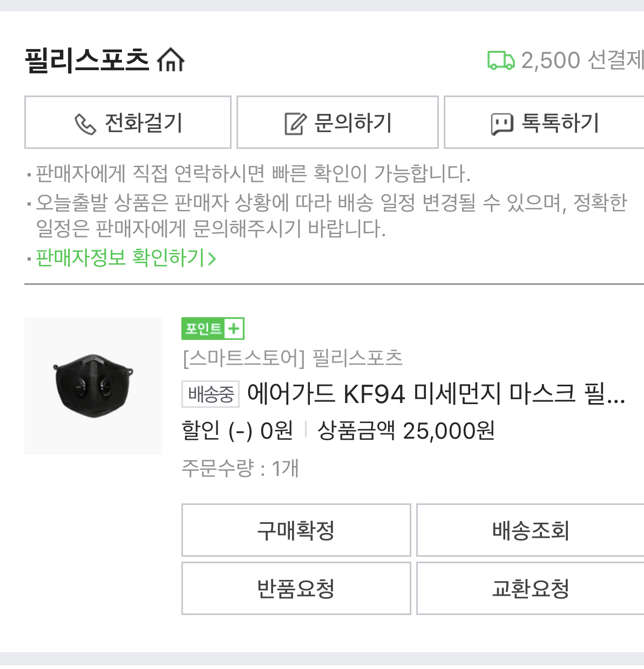This screenshot has width=644, height=669.
Task: Tap 반품요청 button
Action: click(x=296, y=588)
